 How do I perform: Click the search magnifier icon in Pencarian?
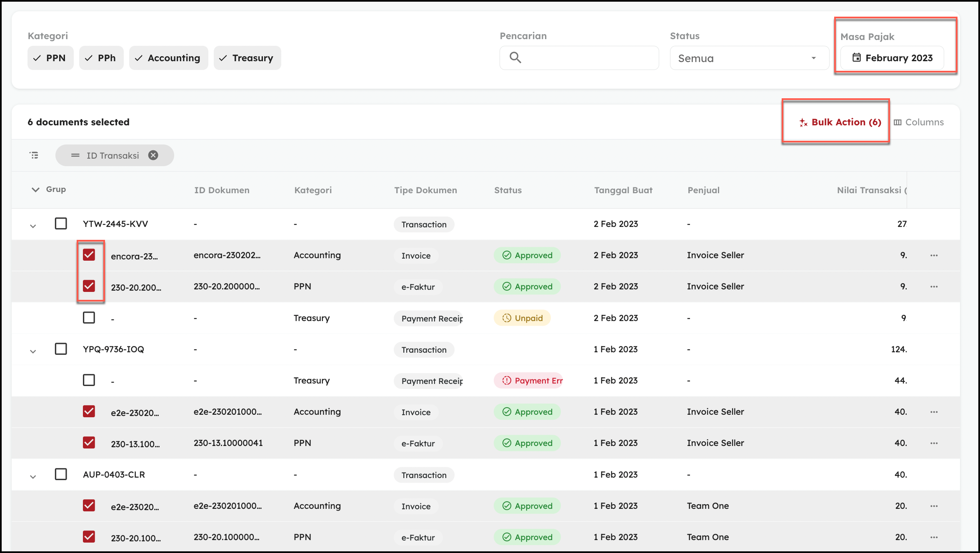click(515, 57)
